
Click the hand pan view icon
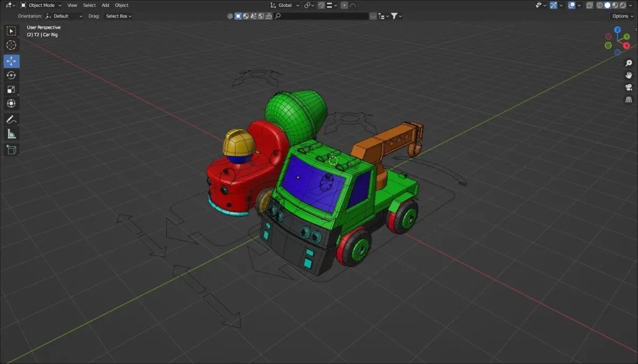(x=629, y=75)
